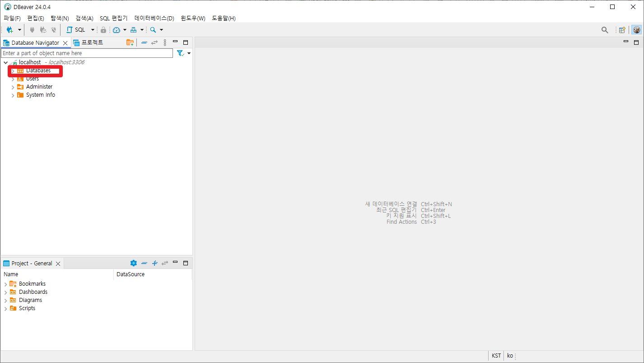The height and width of the screenshot is (363, 644).
Task: Click the global search icon at top right
Action: point(605,30)
